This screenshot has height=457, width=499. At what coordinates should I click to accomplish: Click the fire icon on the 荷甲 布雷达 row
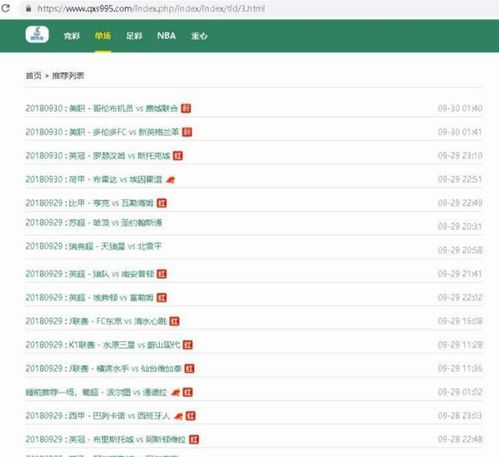(x=170, y=180)
